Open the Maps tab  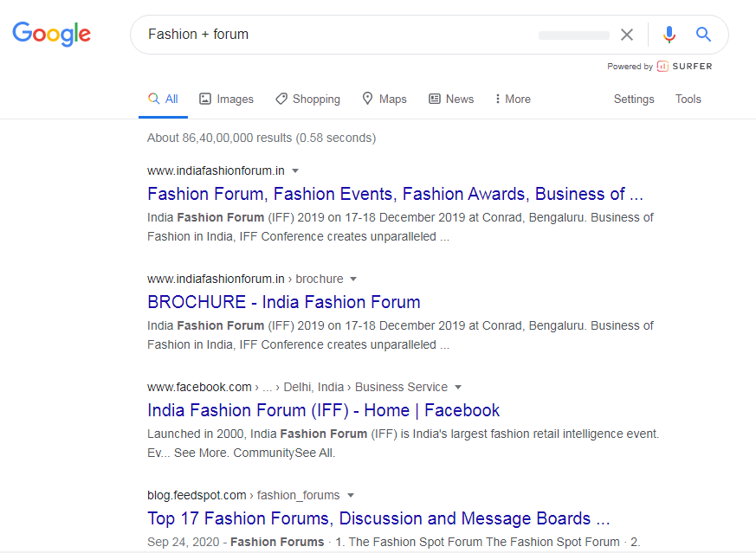pyautogui.click(x=384, y=100)
